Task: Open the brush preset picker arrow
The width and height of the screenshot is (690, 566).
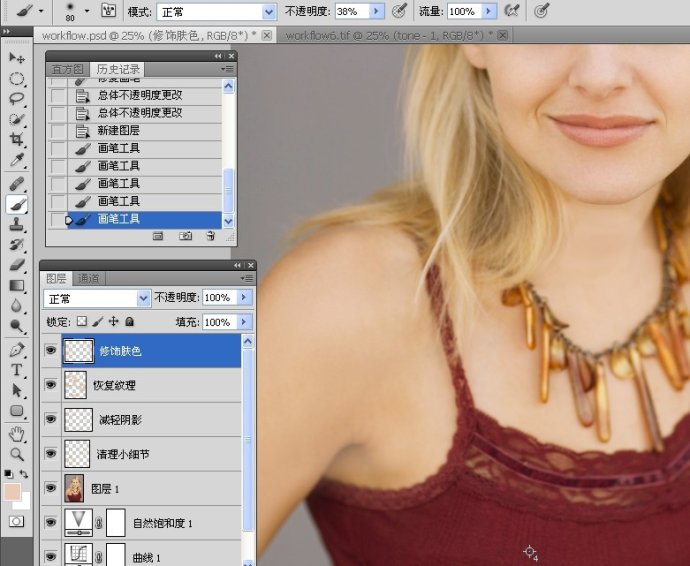Action: [x=87, y=11]
